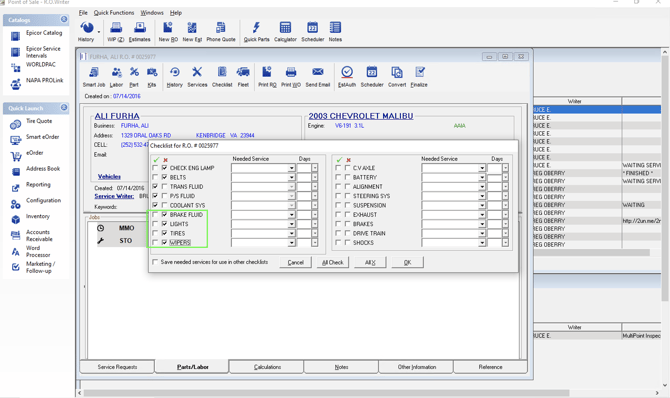This screenshot has width=670, height=398.
Task: Click the Print WO icon
Action: pos(291,77)
